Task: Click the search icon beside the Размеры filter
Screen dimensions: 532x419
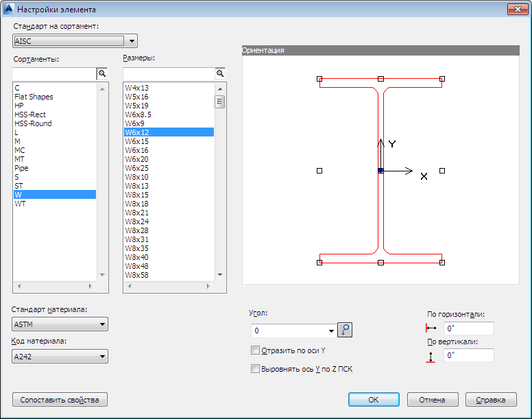Action: click(x=220, y=73)
